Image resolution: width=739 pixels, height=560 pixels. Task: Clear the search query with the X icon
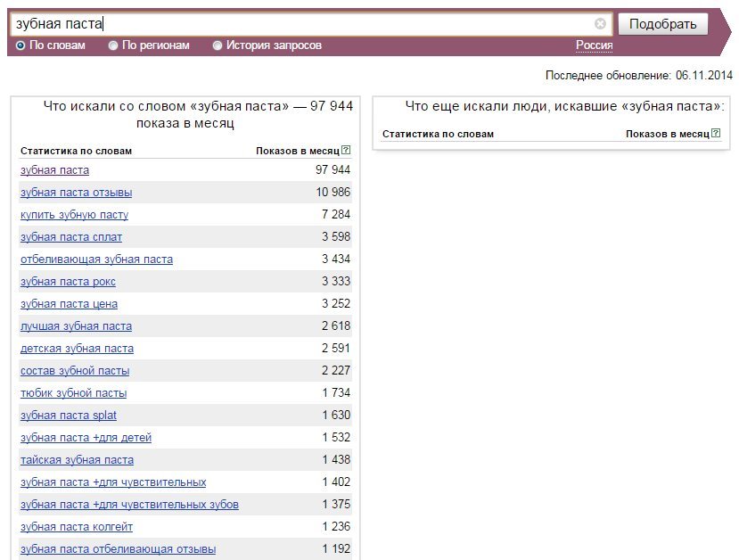pos(600,23)
